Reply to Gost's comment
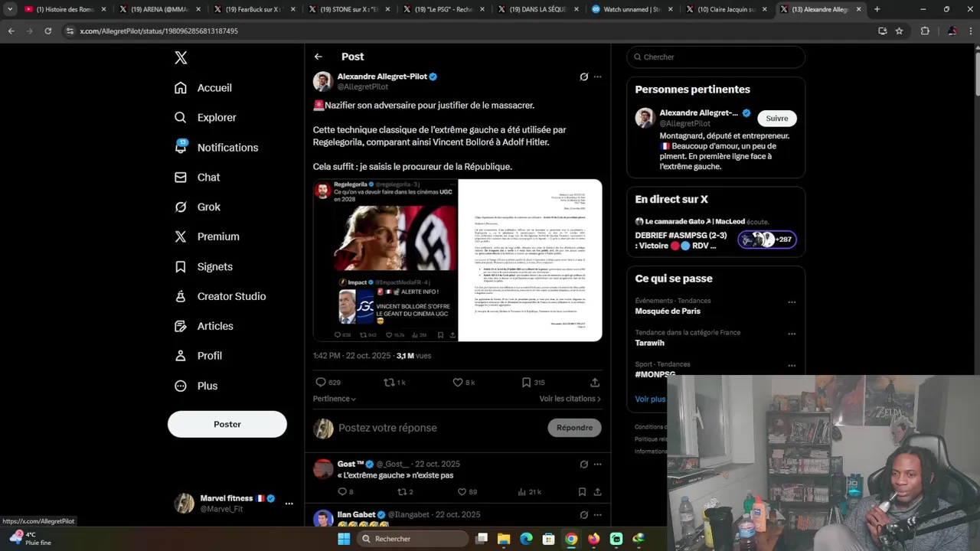The height and width of the screenshot is (551, 980). click(x=342, y=492)
